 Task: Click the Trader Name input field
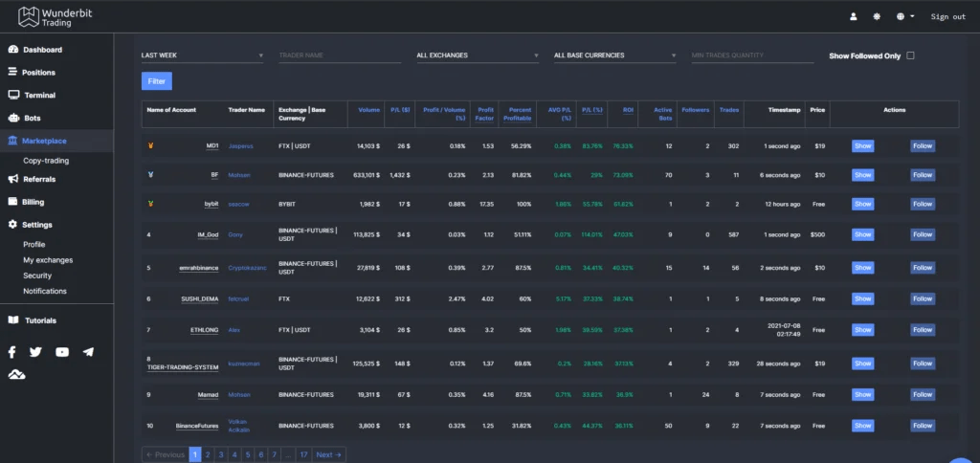point(340,55)
